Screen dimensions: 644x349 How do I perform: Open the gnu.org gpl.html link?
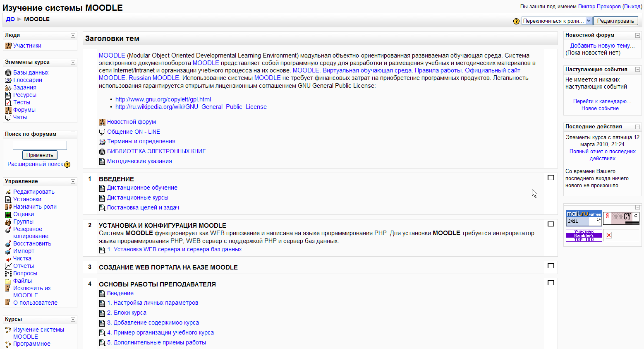[x=163, y=99]
